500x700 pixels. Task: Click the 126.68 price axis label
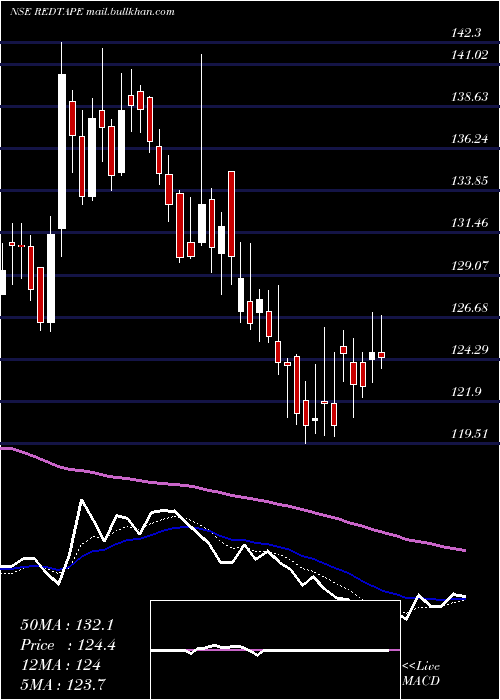(x=471, y=308)
